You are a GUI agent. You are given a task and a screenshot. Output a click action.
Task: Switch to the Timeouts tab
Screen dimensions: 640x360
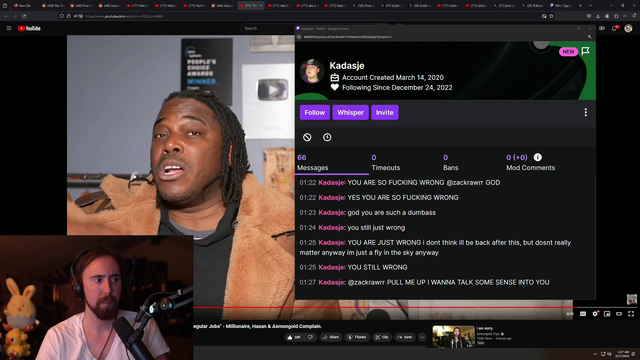click(x=385, y=162)
